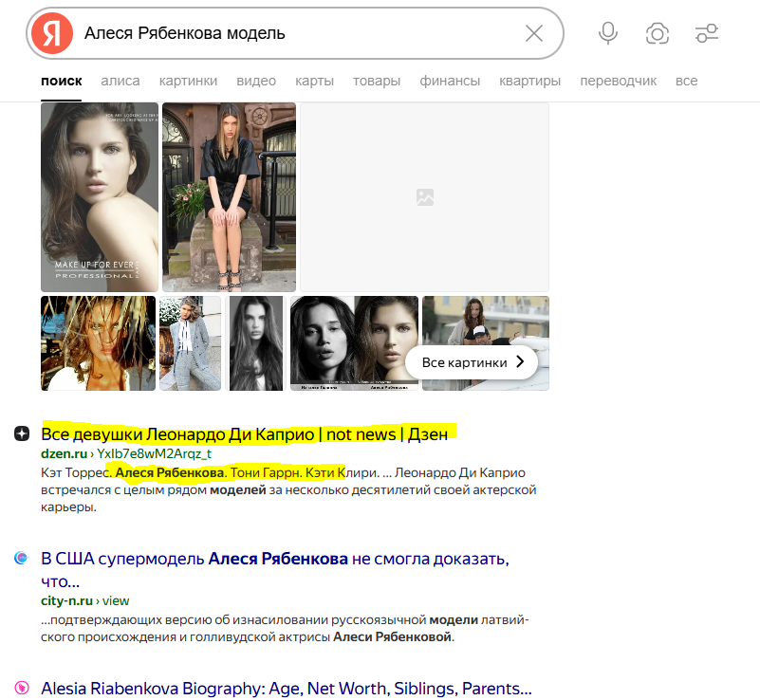Image resolution: width=760 pixels, height=700 pixels.
Task: Clear the search query with X
Action: coord(534,33)
